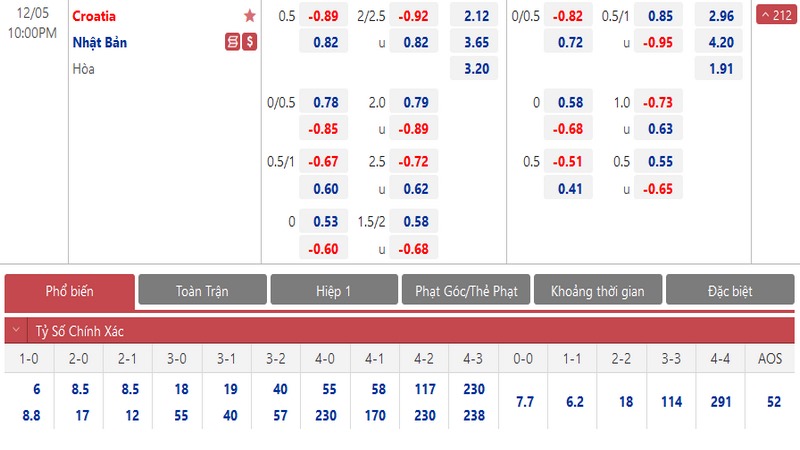Screen dimensions: 800x450
Task: Pick the 3.20 draw odds
Action: tap(476, 69)
